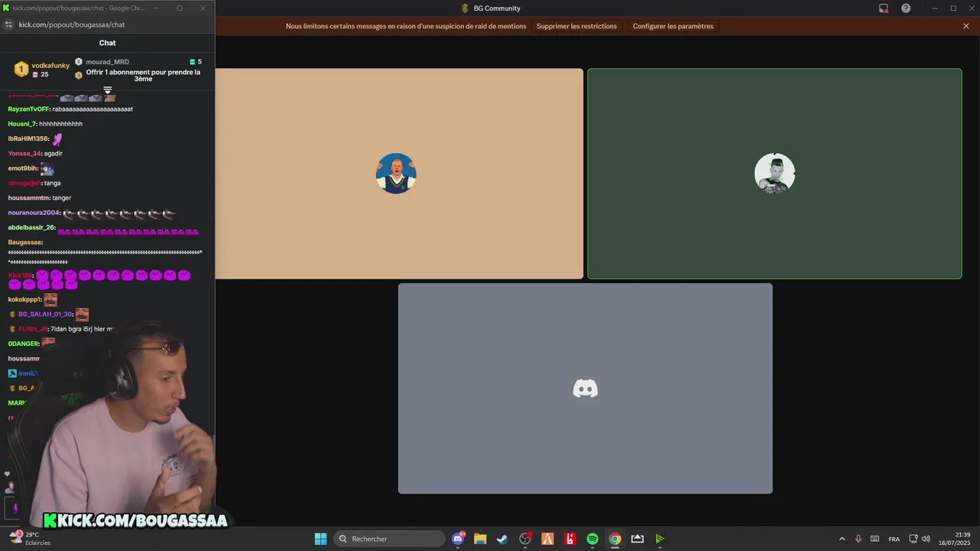Click chat username Yonsse_34
This screenshot has height=551, width=980.
tap(24, 154)
